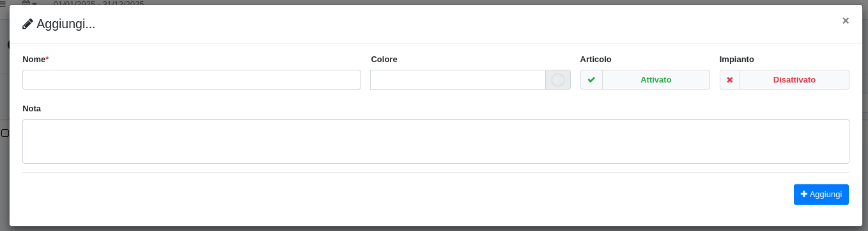Image resolution: width=868 pixels, height=231 pixels.
Task: Close the Aggiungi dialog with the X
Action: pos(846,20)
